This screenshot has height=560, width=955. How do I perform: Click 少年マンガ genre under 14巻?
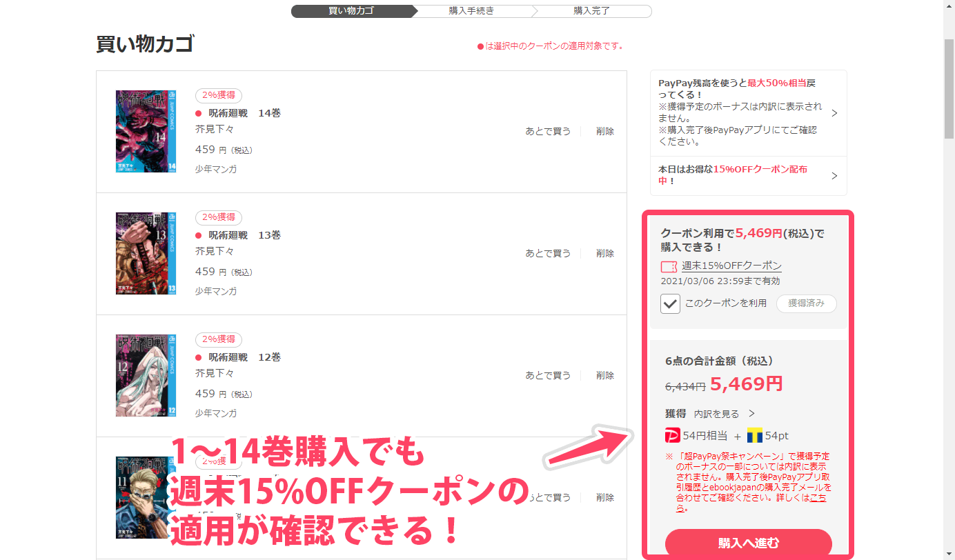[x=216, y=169]
